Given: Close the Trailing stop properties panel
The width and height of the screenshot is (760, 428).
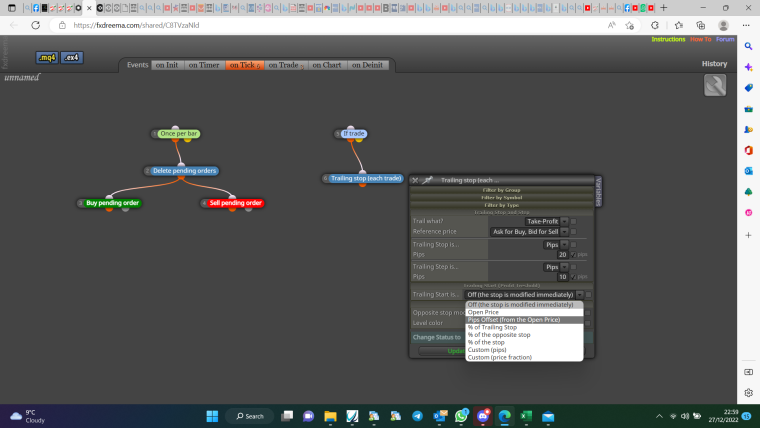Looking at the screenshot, I should pyautogui.click(x=415, y=180).
